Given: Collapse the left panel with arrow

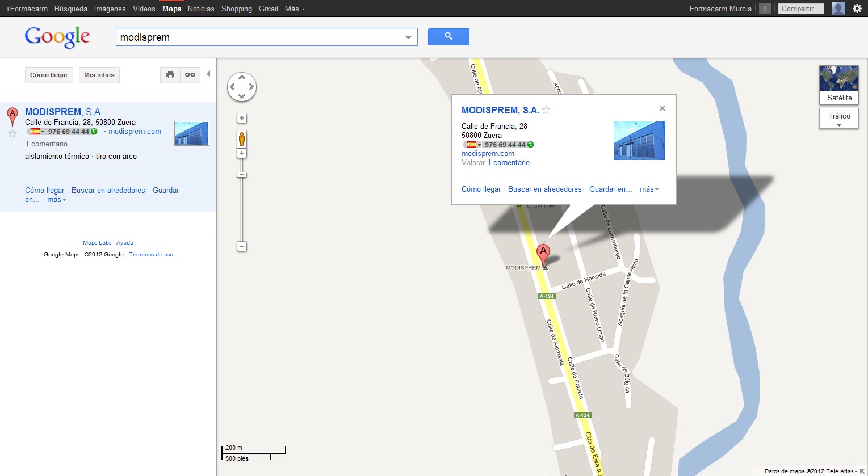Looking at the screenshot, I should (208, 74).
